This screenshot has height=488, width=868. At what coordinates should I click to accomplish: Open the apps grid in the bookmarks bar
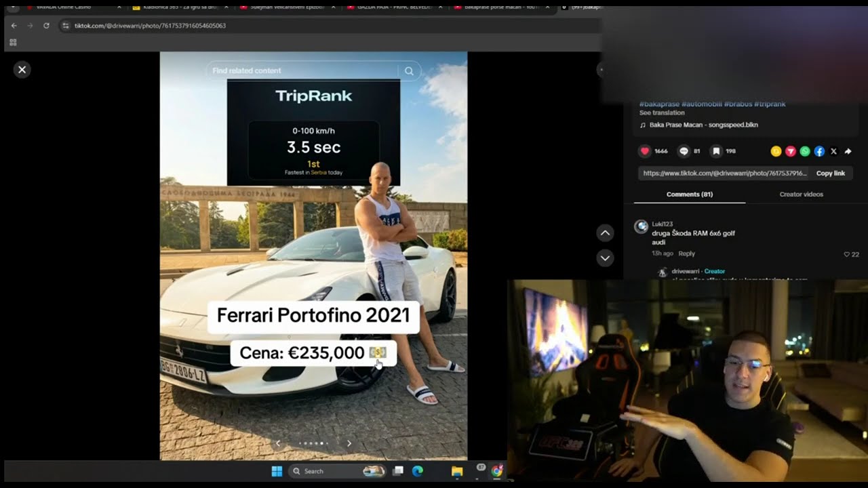(13, 42)
